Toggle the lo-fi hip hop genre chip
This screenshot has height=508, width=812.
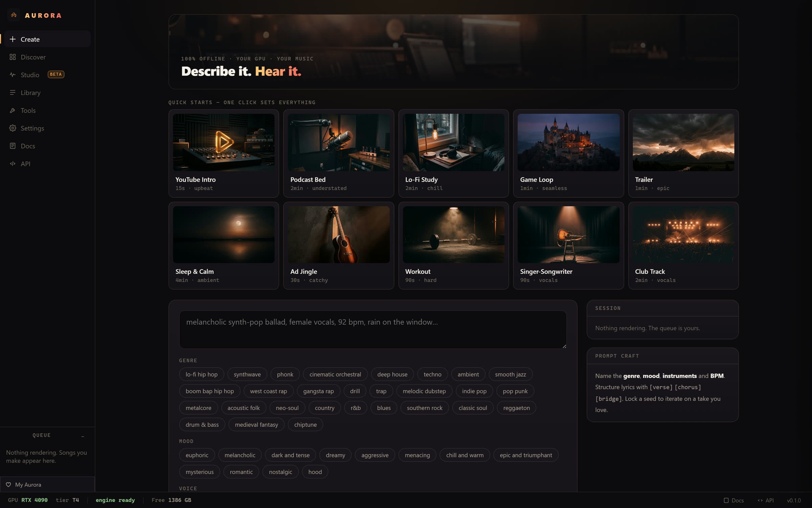click(x=201, y=374)
